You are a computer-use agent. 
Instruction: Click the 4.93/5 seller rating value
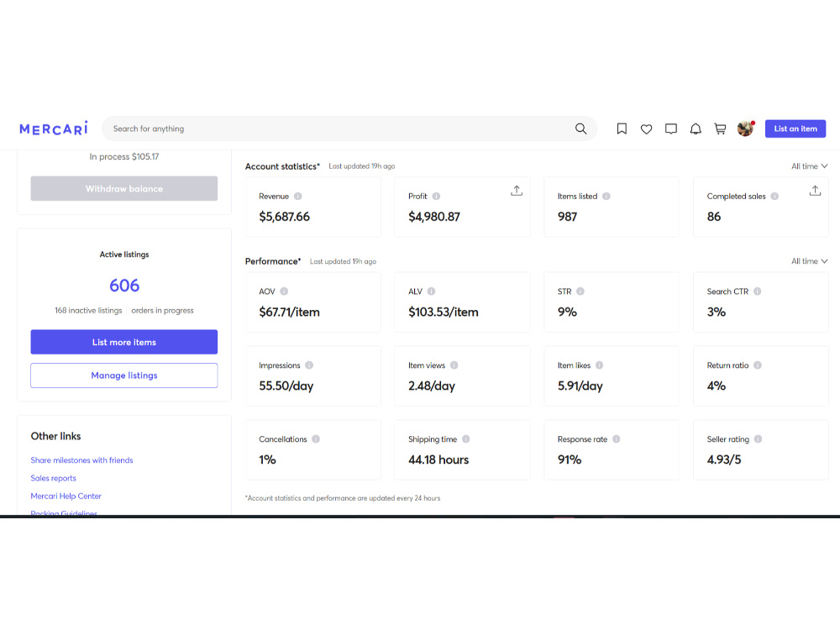pyautogui.click(x=724, y=459)
